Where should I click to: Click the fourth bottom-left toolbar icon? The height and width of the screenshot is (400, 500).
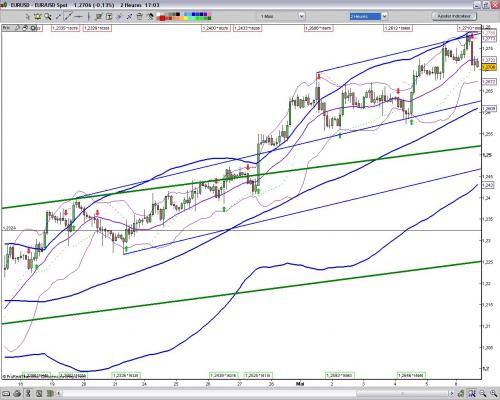point(39,394)
